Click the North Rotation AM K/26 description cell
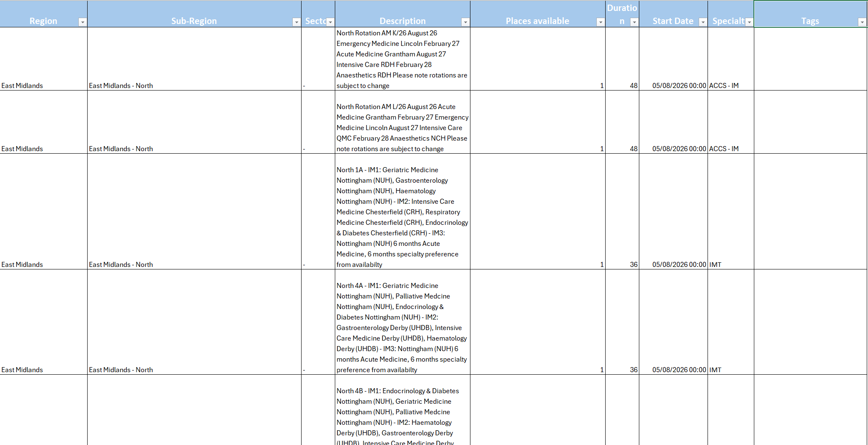Screen dimensions: 868x445 (402, 59)
